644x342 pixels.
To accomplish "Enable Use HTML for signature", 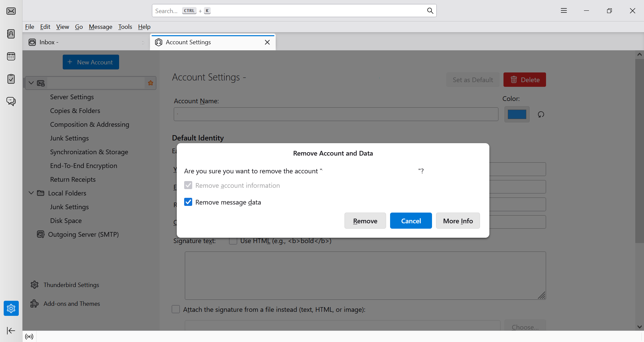I will [233, 241].
